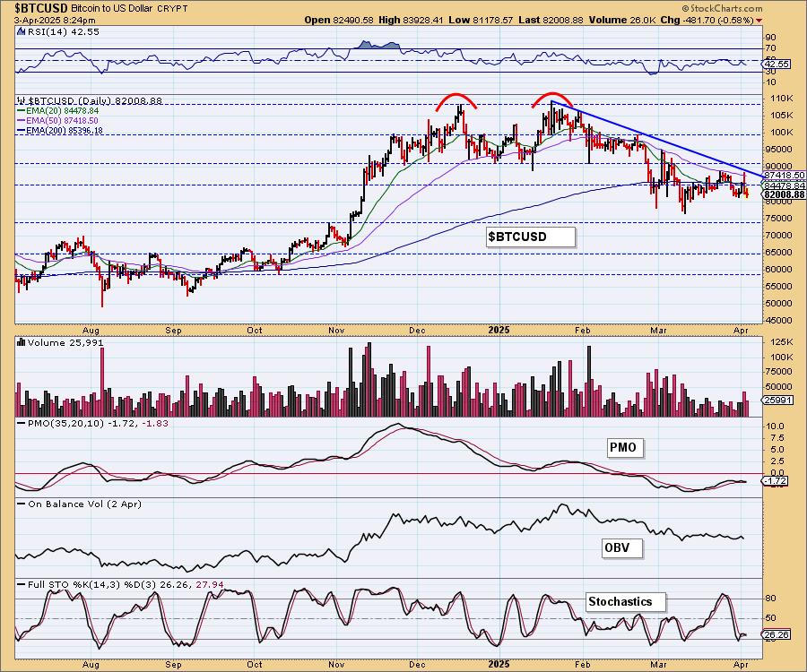Click the green EMA(20) legend line swatch
Image resolution: width=807 pixels, height=672 pixels.
click(22, 110)
